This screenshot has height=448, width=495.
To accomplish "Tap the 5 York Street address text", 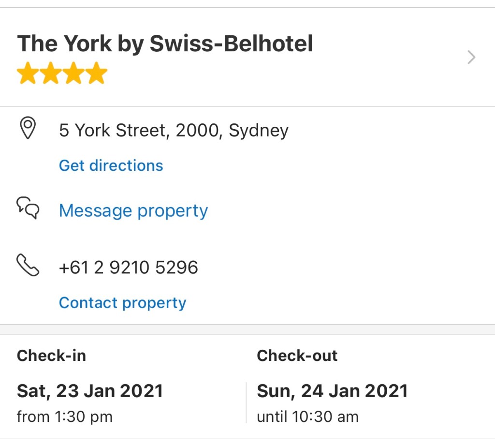I will [x=174, y=131].
